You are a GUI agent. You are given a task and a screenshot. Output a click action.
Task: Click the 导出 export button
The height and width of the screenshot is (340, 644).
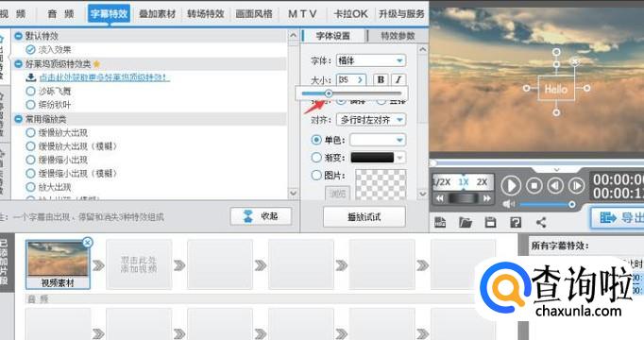click(x=618, y=217)
